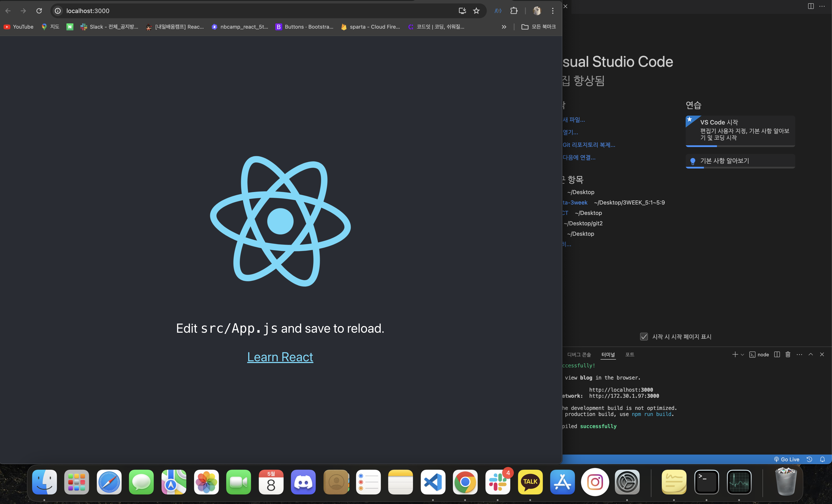
Task: Bookmark this page with star icon
Action: click(476, 11)
